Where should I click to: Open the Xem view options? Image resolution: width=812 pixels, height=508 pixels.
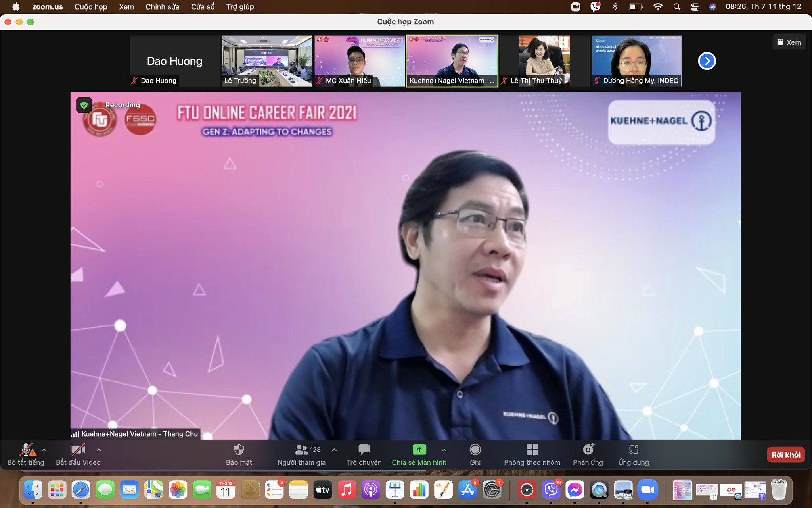[x=789, y=42]
